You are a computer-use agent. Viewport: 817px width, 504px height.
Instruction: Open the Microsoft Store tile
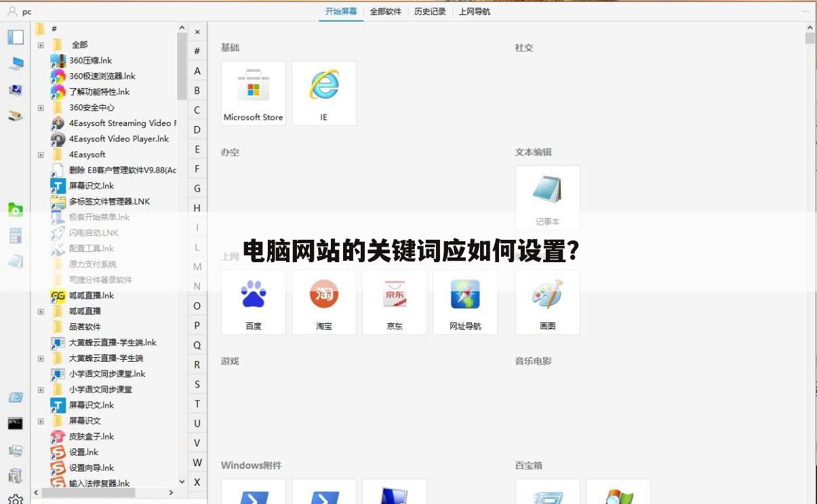pyautogui.click(x=253, y=92)
